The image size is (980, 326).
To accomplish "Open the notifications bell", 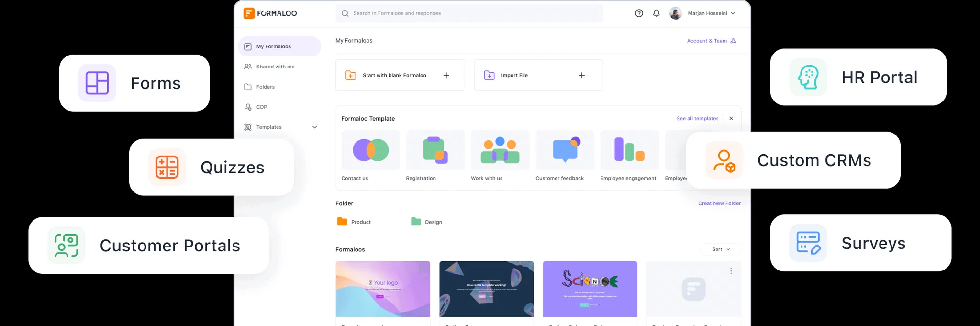I will coord(656,13).
